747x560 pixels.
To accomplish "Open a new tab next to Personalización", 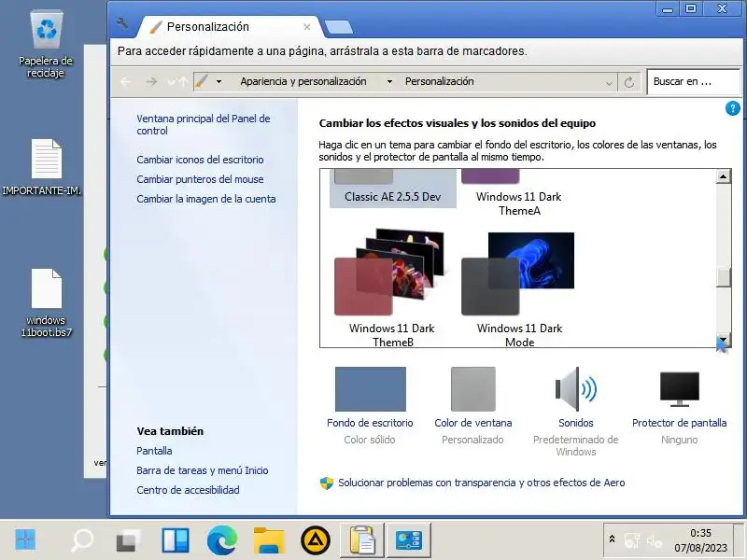I will pyautogui.click(x=339, y=27).
